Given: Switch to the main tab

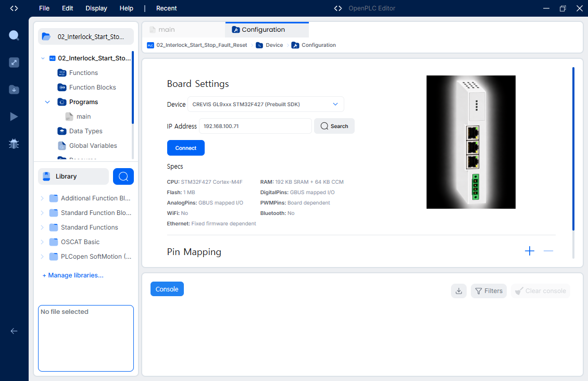Looking at the screenshot, I should [x=184, y=30].
